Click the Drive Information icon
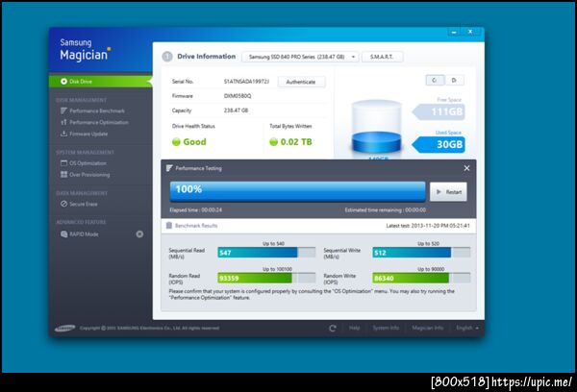 pos(167,57)
